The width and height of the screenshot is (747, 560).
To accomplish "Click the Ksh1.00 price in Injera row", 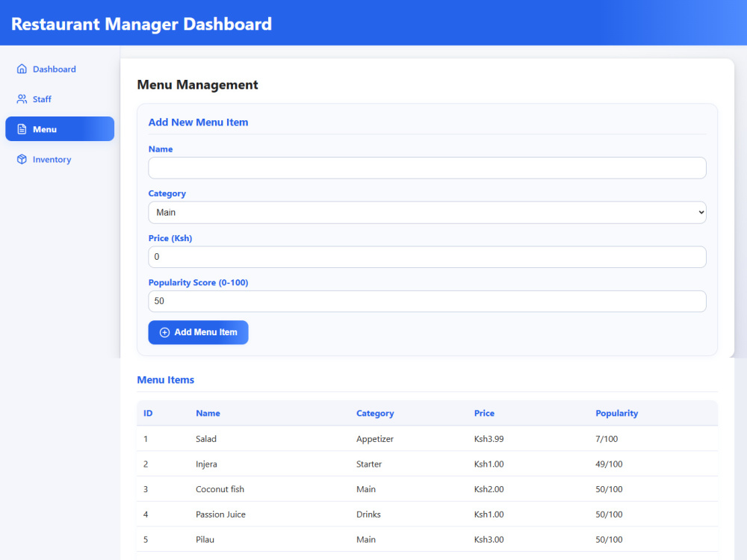I will point(489,464).
